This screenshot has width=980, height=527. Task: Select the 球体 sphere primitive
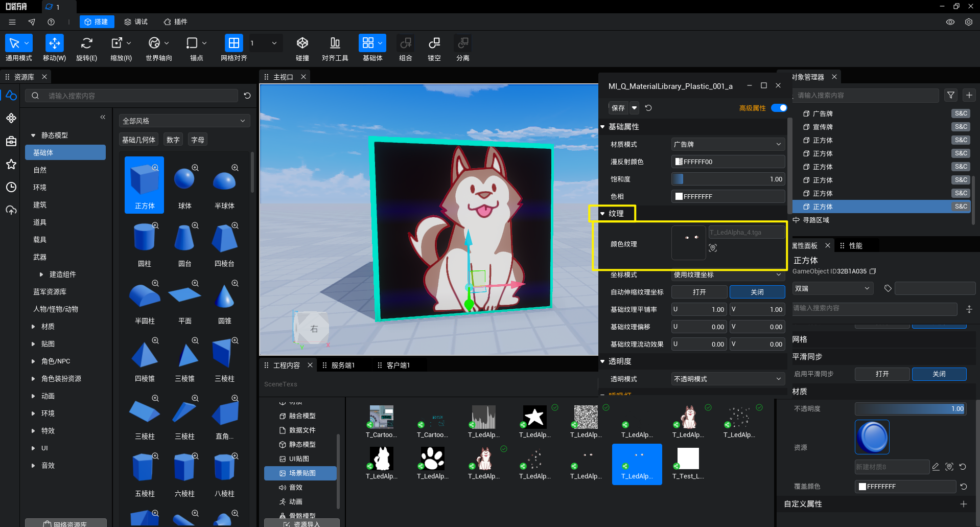[184, 185]
